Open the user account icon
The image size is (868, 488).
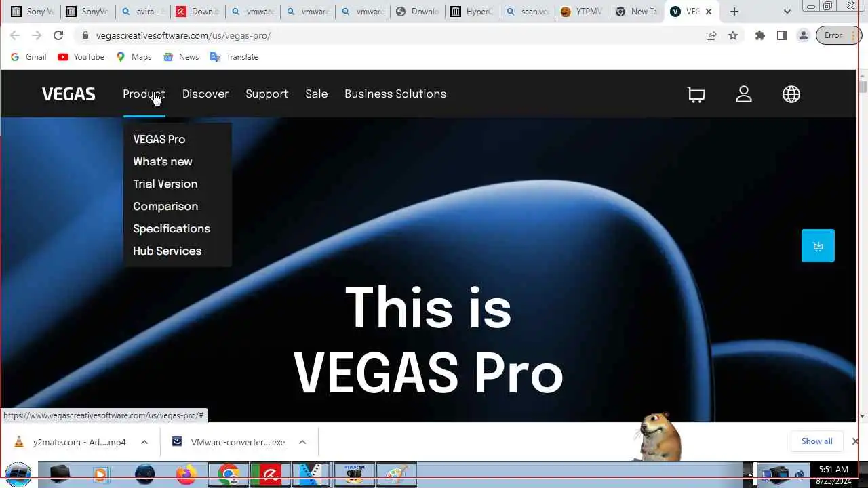744,94
